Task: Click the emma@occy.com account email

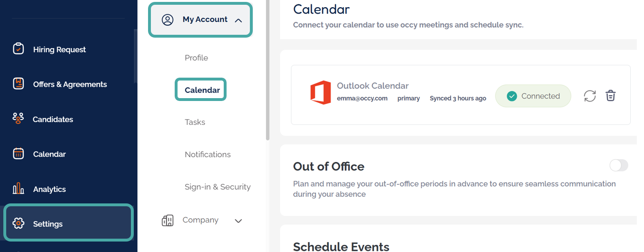Action: (x=362, y=98)
